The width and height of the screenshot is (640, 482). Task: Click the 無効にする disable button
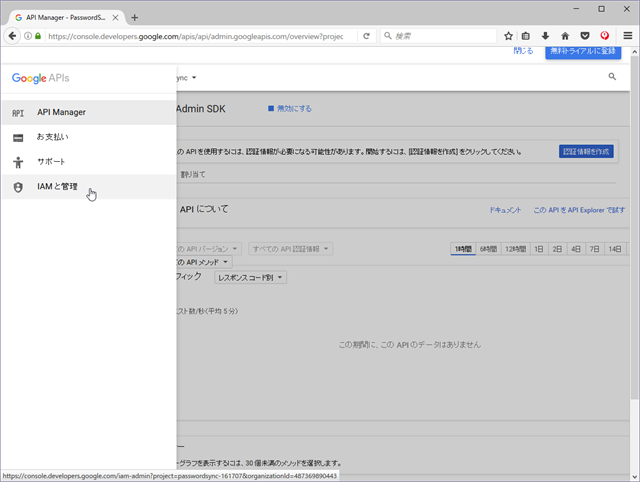coord(290,109)
